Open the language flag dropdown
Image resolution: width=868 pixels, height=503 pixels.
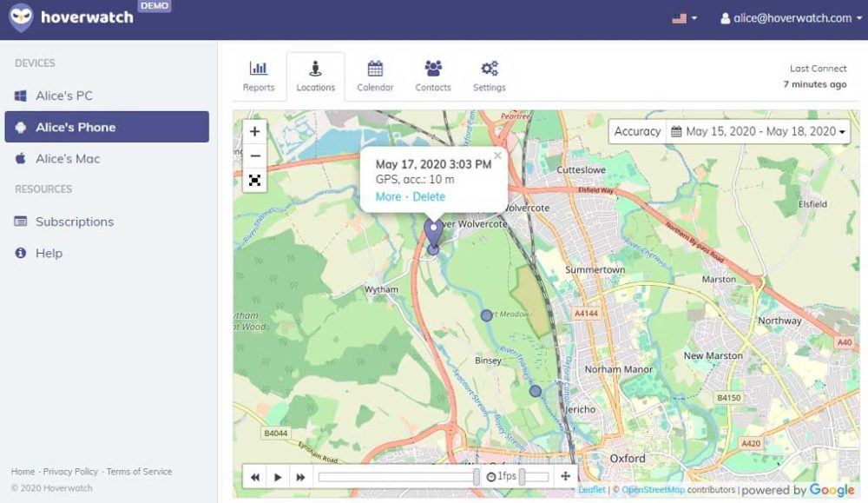(684, 18)
